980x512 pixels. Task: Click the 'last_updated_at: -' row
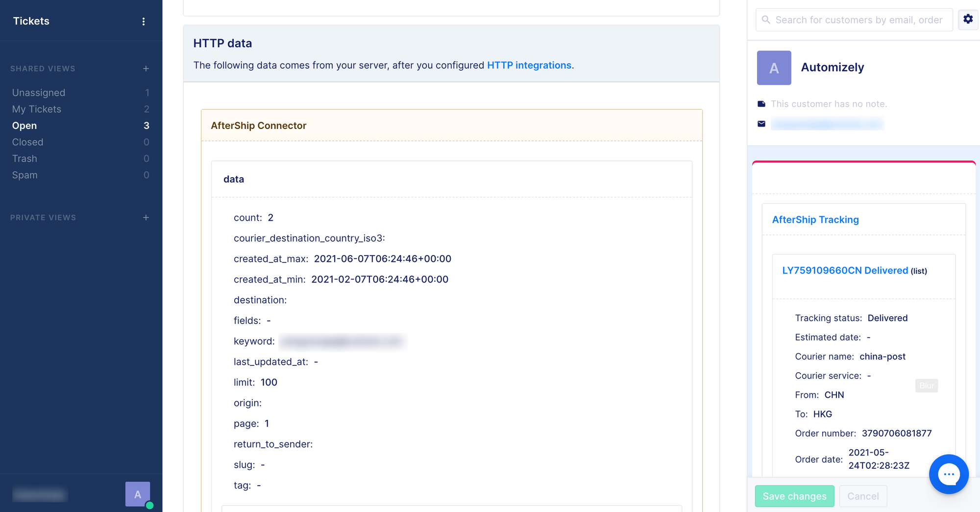click(276, 362)
